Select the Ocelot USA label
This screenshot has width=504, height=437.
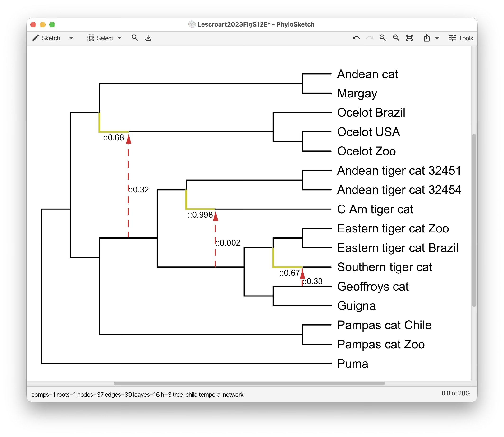[x=368, y=132]
